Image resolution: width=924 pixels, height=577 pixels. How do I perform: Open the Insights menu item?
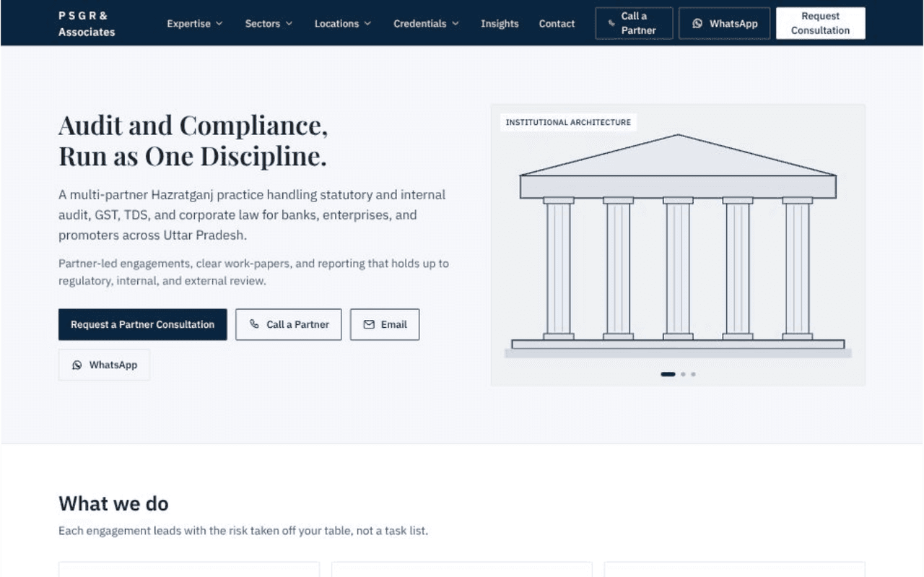[500, 24]
